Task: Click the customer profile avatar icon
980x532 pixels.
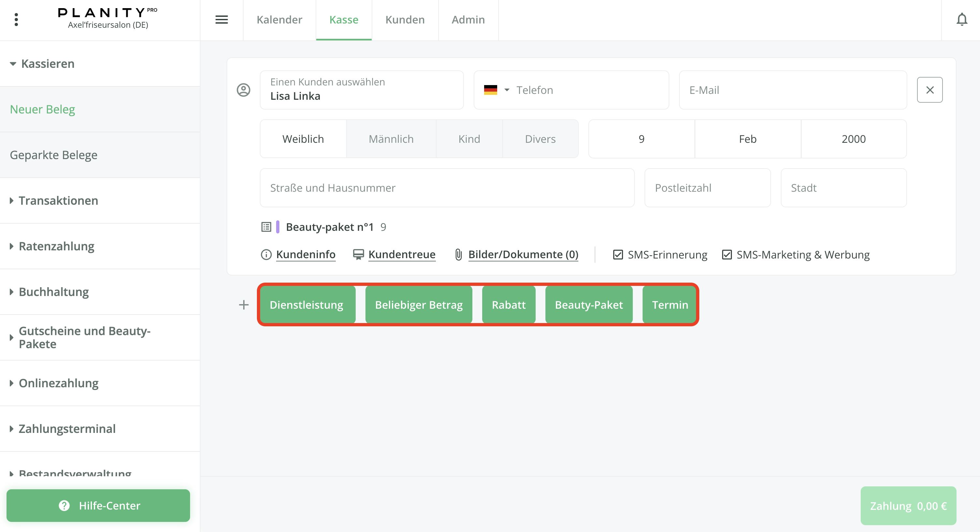Action: pyautogui.click(x=244, y=90)
